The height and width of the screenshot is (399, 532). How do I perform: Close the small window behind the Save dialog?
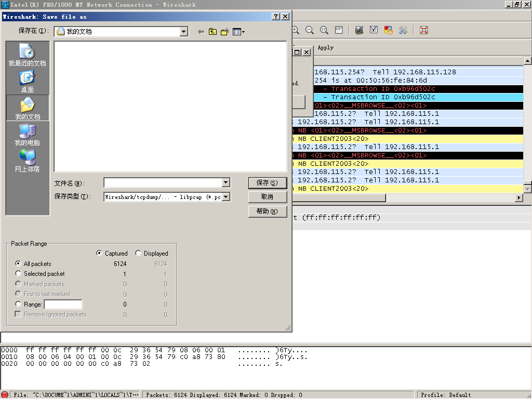(x=307, y=52)
